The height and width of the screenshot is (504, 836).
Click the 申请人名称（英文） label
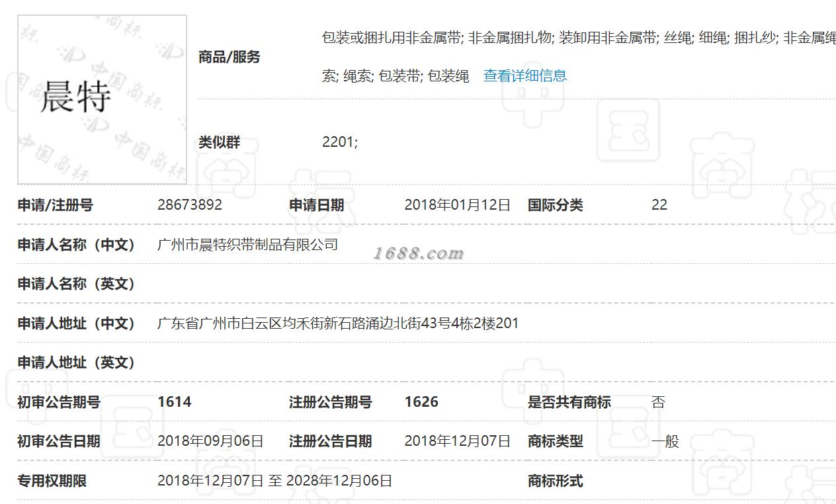[77, 284]
